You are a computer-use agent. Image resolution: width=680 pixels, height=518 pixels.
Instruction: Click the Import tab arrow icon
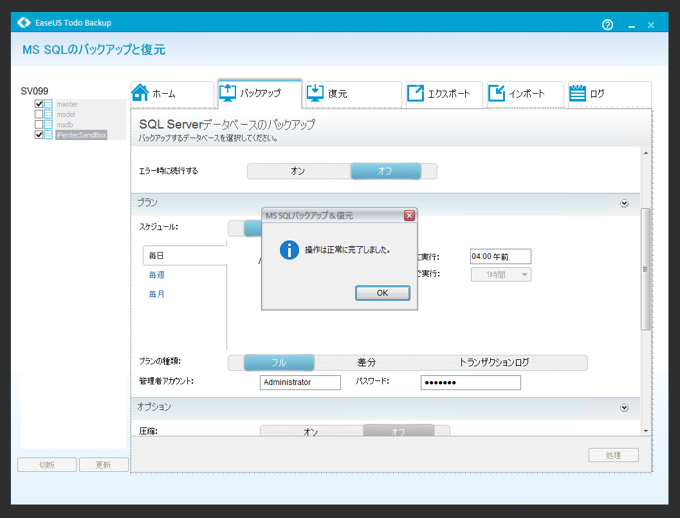click(x=496, y=93)
